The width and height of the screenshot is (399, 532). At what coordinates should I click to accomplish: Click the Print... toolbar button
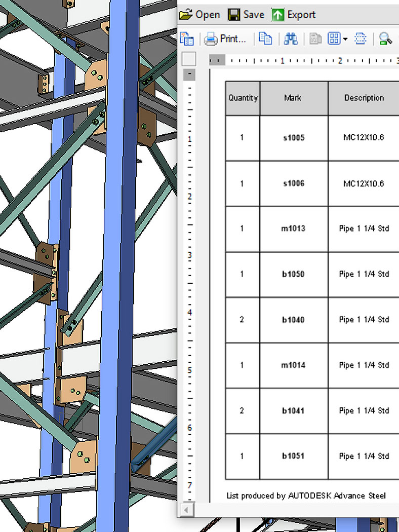tap(225, 39)
